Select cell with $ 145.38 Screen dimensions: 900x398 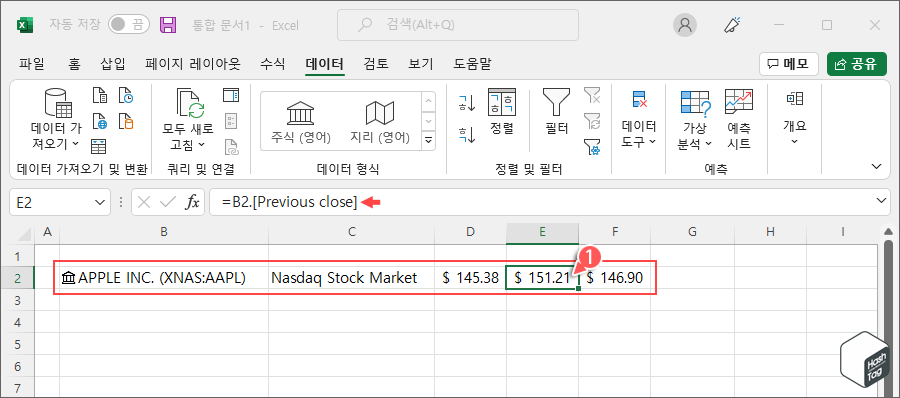pyautogui.click(x=470, y=278)
